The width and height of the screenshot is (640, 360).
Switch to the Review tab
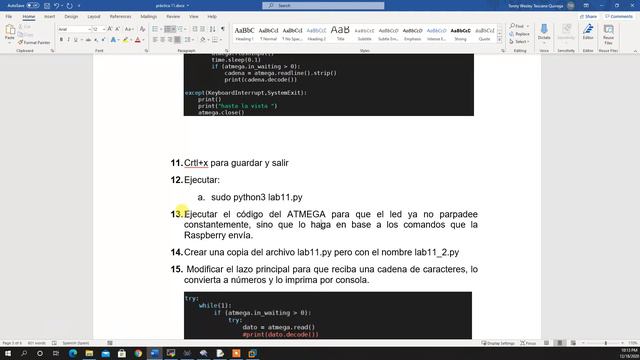173,17
